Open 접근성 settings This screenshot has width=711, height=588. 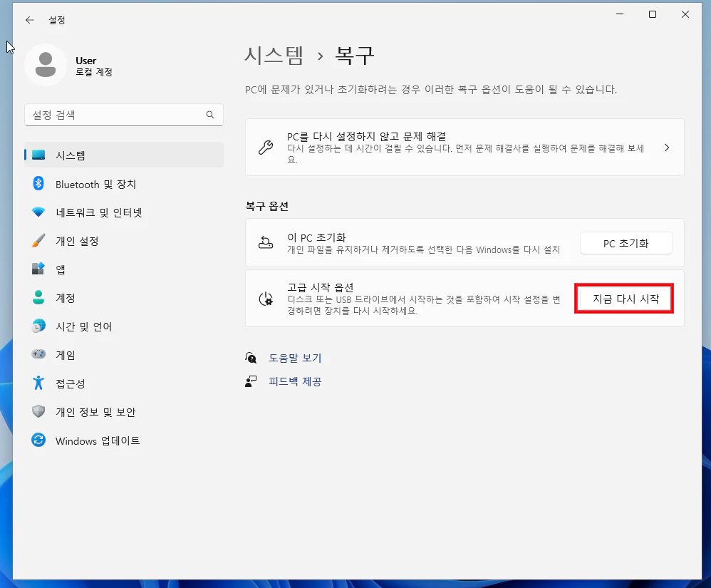click(x=68, y=383)
